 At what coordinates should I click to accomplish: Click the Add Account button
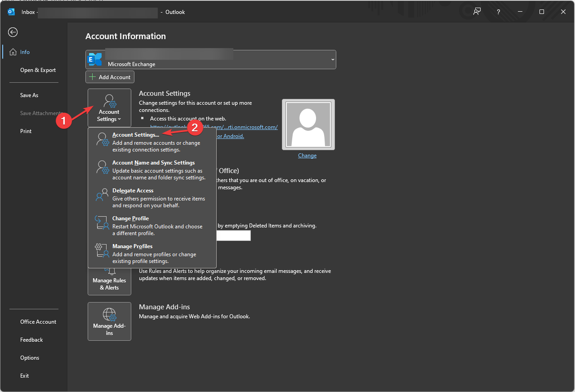tap(110, 77)
